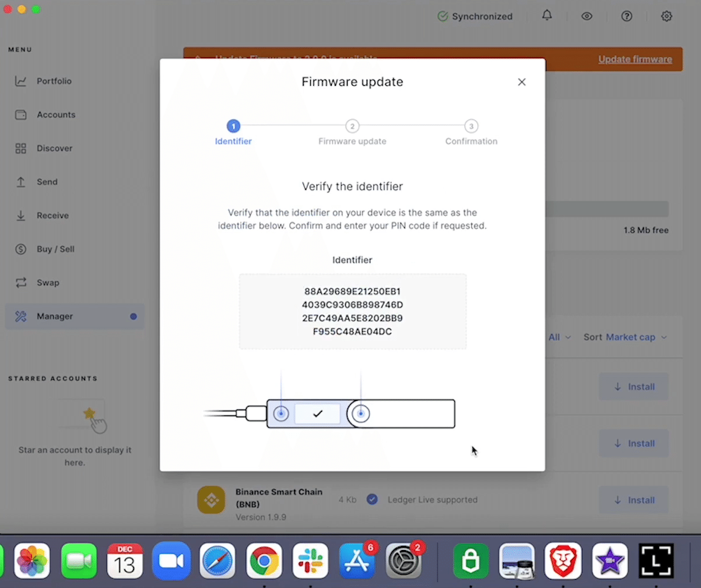Click step 2 Firmware update

(x=352, y=132)
